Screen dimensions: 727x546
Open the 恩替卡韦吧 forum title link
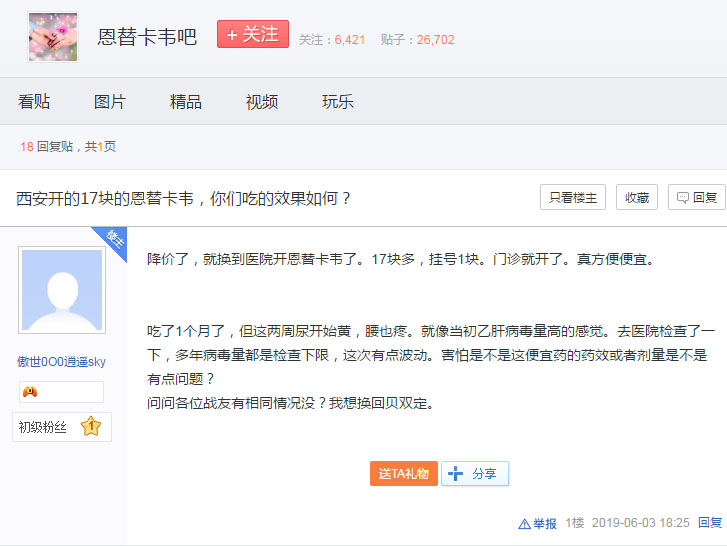(x=147, y=37)
